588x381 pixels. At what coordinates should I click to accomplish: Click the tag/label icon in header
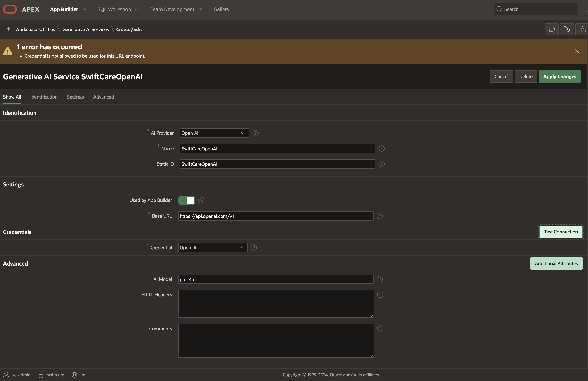(x=567, y=30)
